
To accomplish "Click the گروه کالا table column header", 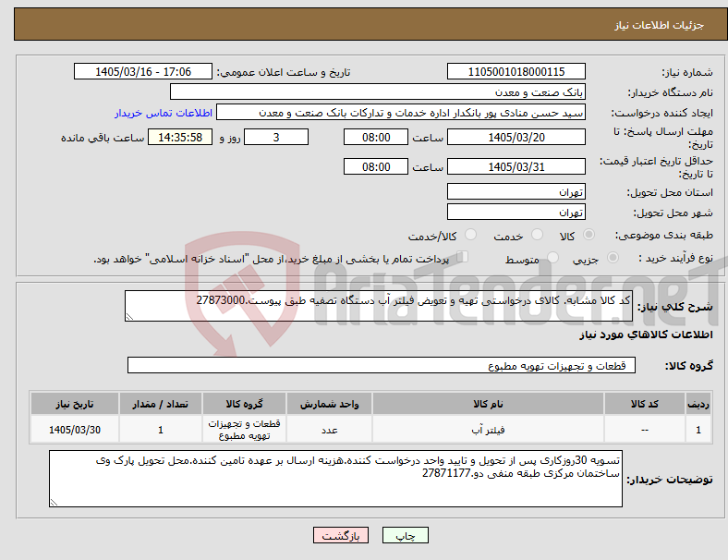I will 244,404.
